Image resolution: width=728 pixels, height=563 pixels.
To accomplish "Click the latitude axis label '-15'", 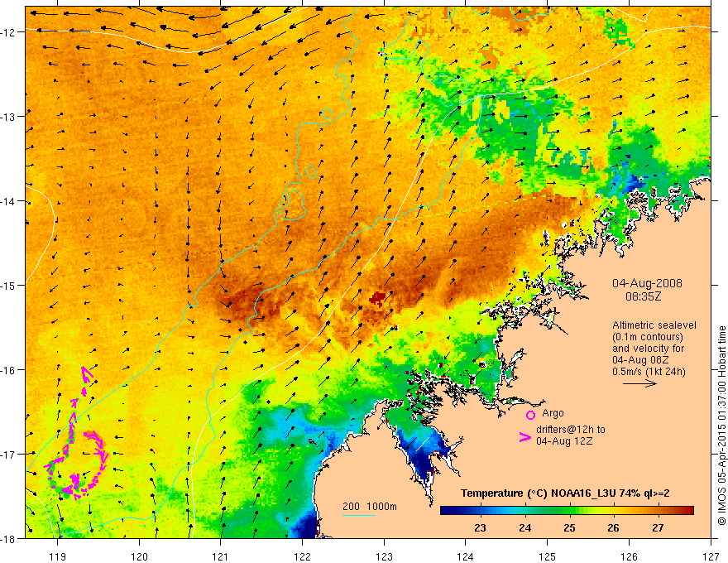I will 9,285.
